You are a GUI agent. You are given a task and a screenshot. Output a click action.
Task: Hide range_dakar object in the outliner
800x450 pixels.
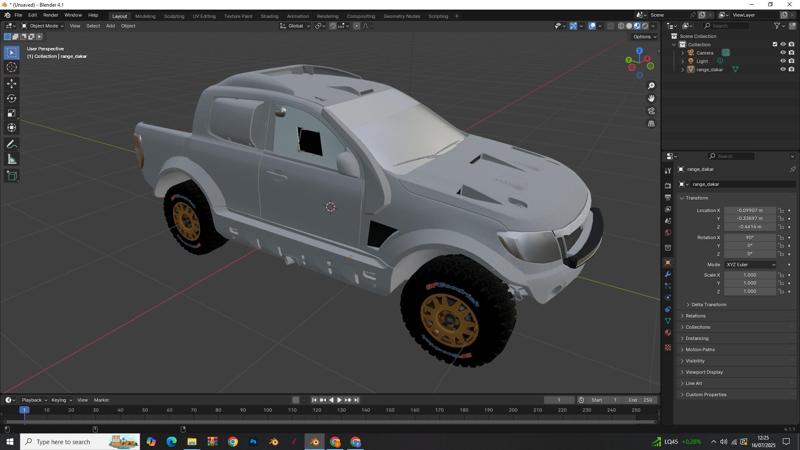coord(783,69)
